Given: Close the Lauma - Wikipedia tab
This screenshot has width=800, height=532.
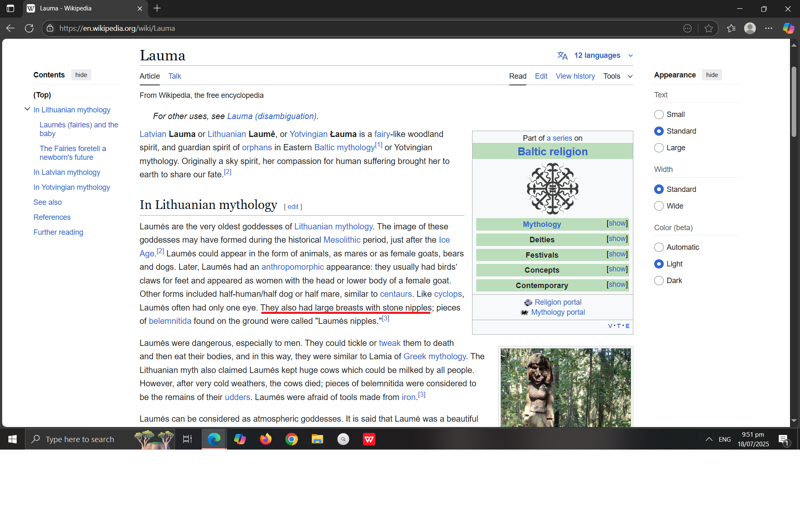Looking at the screenshot, I should coord(140,8).
